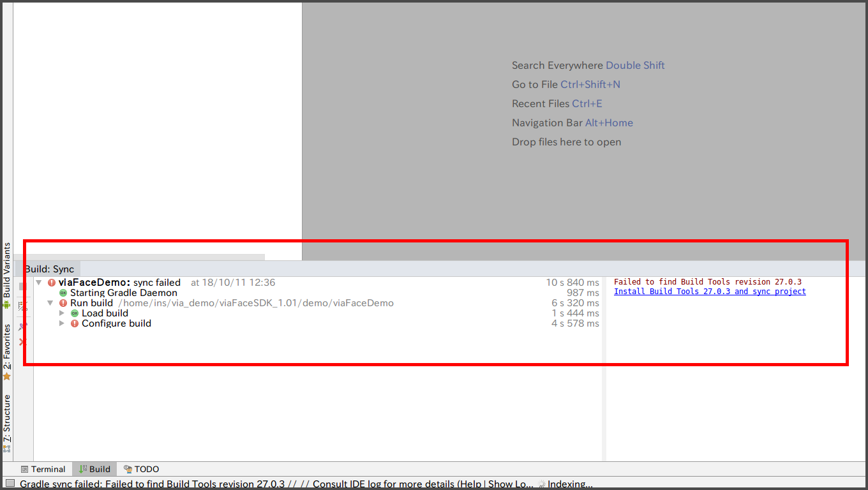Click error icon beside viaFaceDemo

tap(52, 283)
